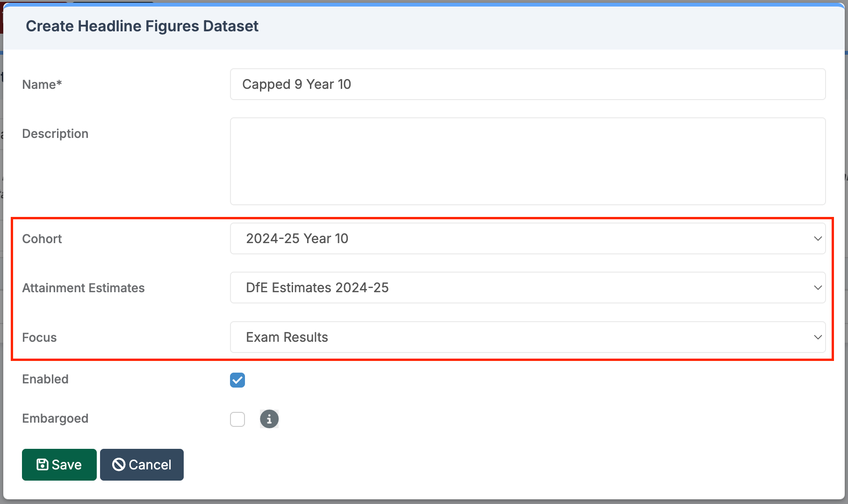This screenshot has width=848, height=504.
Task: Focus the Name input with 'Capped 9 Year 10'
Action: pos(527,84)
